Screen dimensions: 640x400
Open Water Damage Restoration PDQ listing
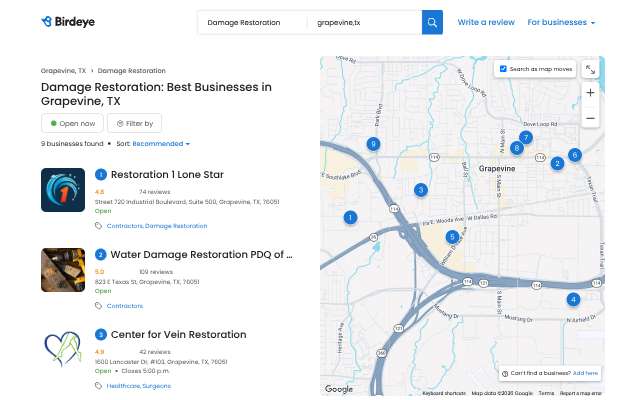(x=202, y=255)
